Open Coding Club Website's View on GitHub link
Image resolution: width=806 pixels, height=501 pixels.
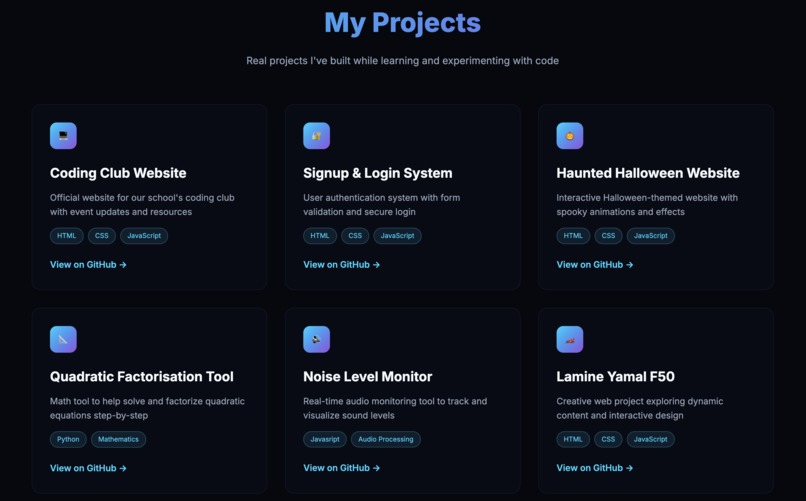[x=88, y=265]
